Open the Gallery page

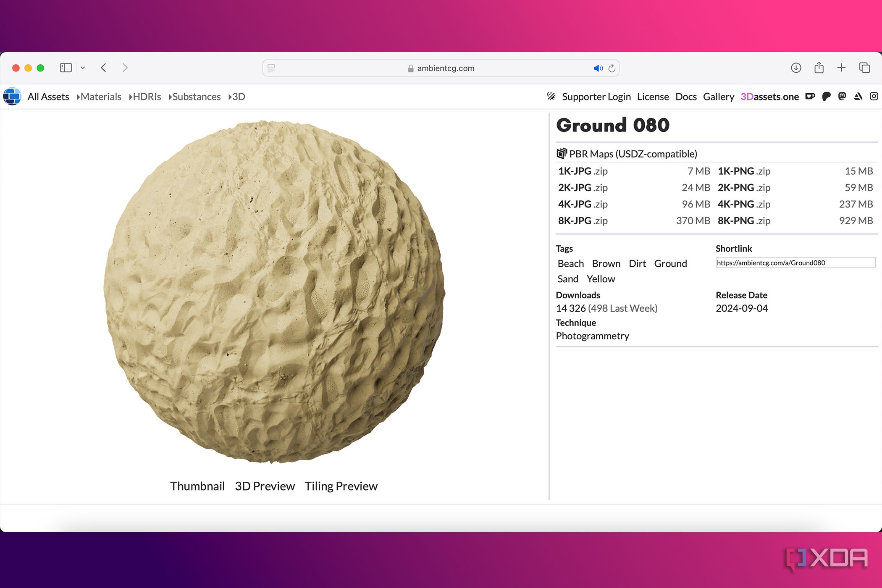pos(719,97)
